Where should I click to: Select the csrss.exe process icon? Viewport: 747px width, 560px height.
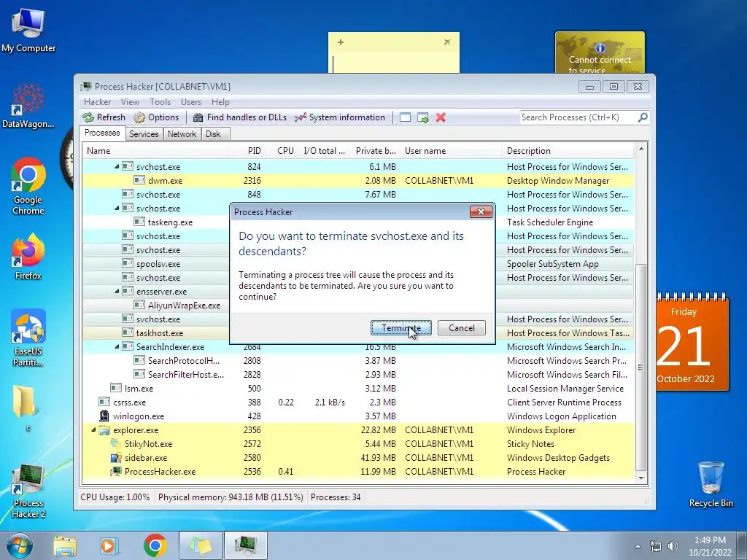point(104,402)
